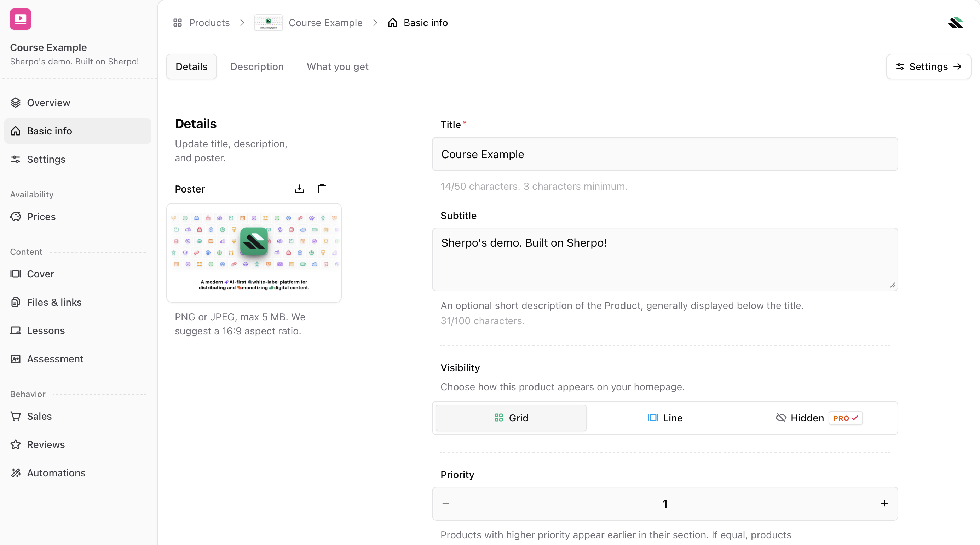Collapse the Content sidebar group
The image size is (980, 545).
(x=26, y=252)
